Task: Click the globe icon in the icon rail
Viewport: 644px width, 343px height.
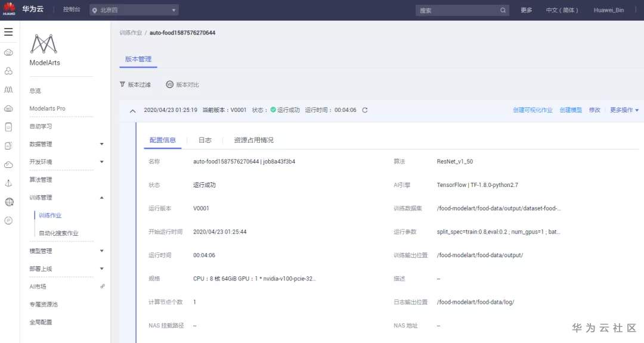Action: click(9, 202)
